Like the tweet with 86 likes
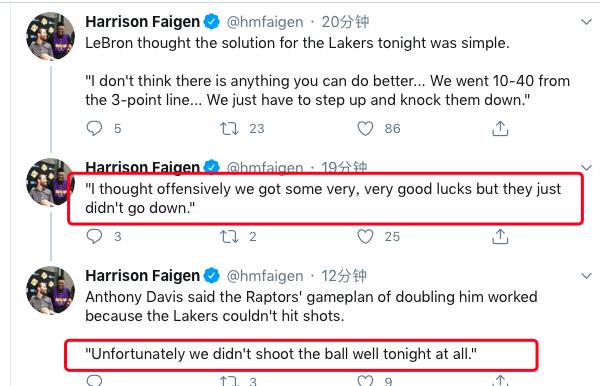Image resolution: width=600 pixels, height=386 pixels. (x=365, y=129)
